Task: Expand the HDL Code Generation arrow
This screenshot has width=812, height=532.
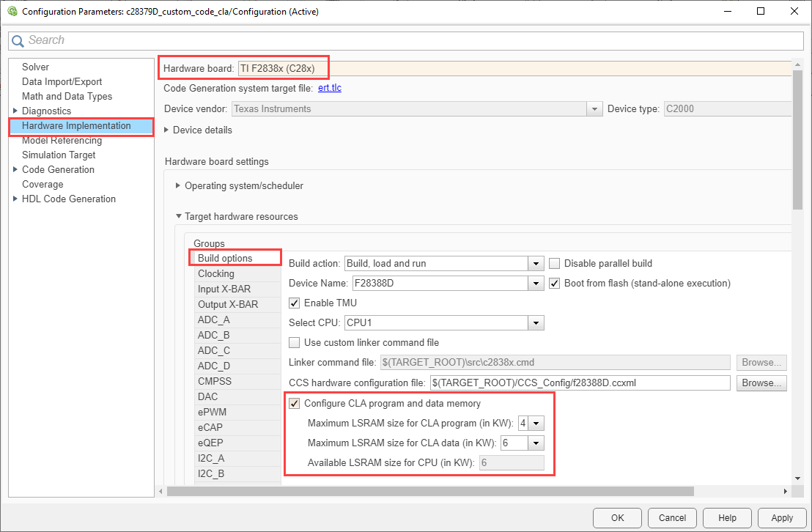Action: point(15,199)
